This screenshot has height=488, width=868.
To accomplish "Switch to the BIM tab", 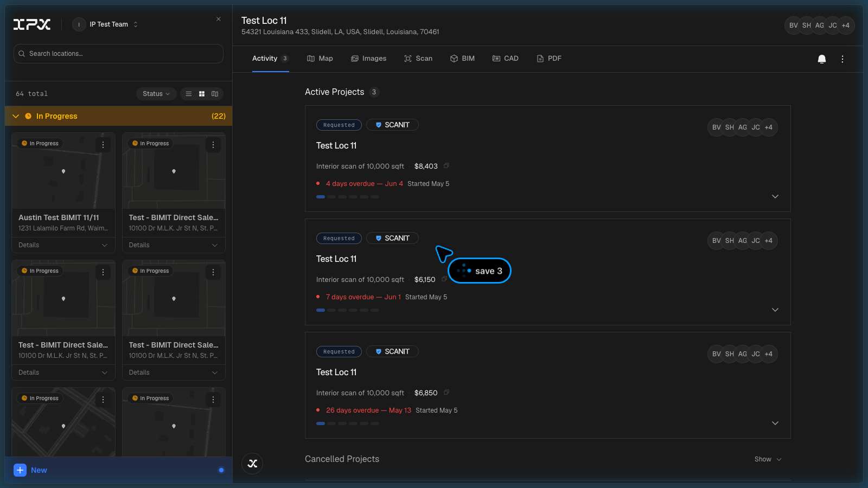I will click(462, 59).
